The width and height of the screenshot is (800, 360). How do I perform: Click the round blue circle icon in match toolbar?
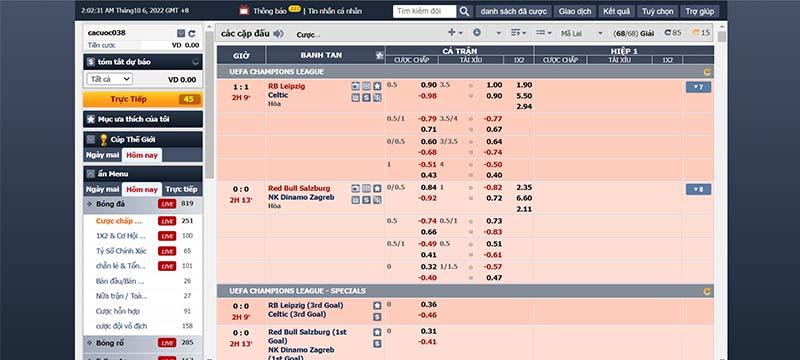coord(477,32)
